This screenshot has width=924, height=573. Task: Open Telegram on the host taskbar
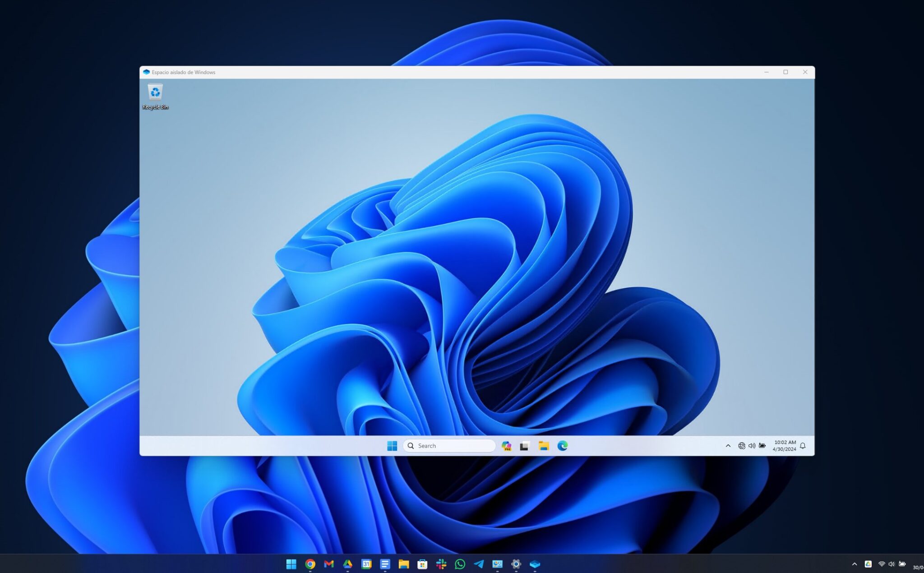(479, 564)
